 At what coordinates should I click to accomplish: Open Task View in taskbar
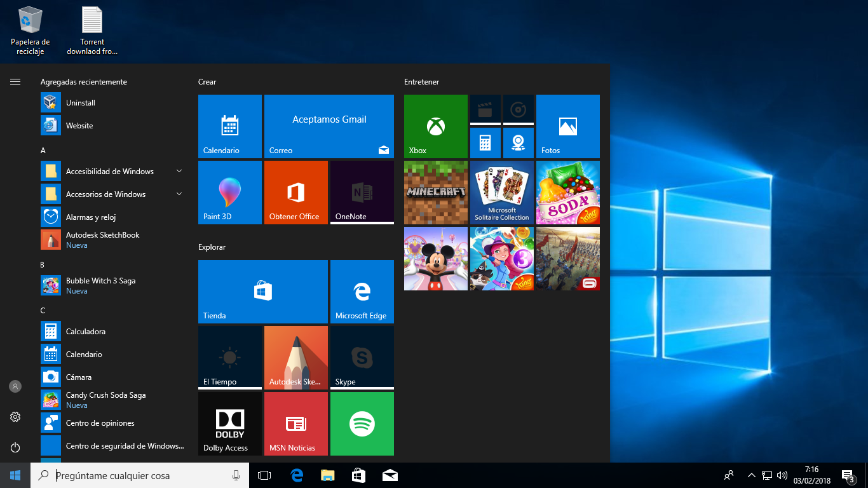(264, 475)
